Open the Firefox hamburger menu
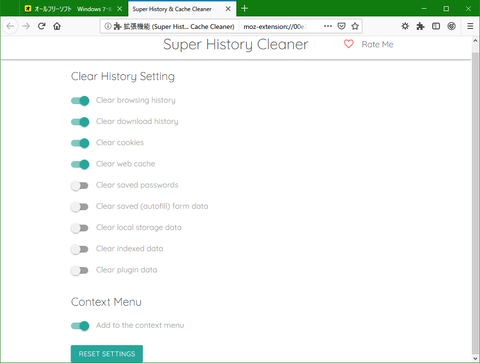This screenshot has height=363, width=480. click(470, 26)
